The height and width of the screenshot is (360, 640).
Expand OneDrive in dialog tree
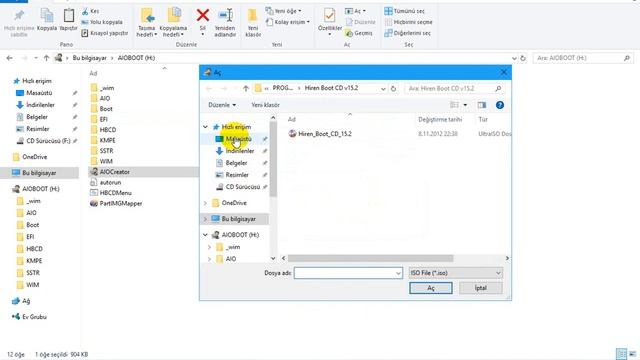point(205,203)
